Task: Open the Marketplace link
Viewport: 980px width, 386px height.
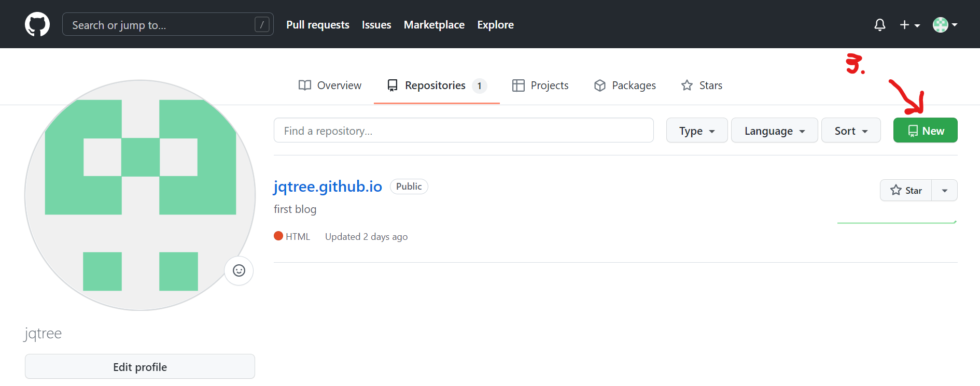Action: click(x=434, y=25)
